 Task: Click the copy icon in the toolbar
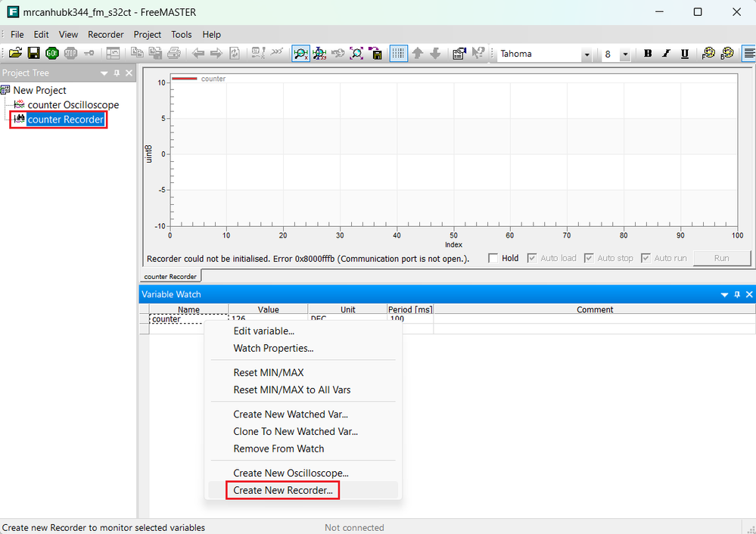[x=137, y=53]
